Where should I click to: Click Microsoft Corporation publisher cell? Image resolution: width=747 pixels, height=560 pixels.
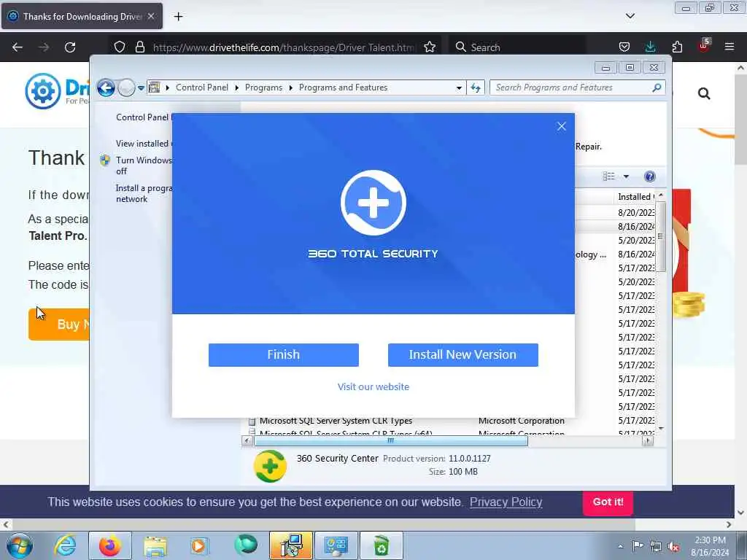pyautogui.click(x=521, y=421)
